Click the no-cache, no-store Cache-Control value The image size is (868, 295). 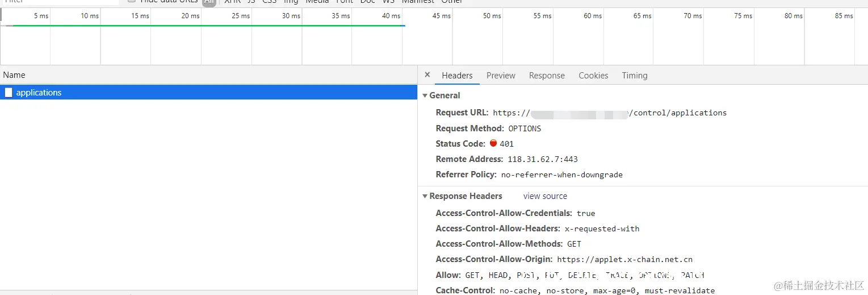(607, 290)
